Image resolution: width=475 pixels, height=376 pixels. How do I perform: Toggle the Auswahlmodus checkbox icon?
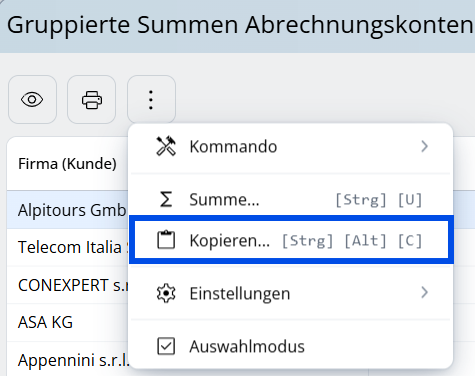[166, 346]
